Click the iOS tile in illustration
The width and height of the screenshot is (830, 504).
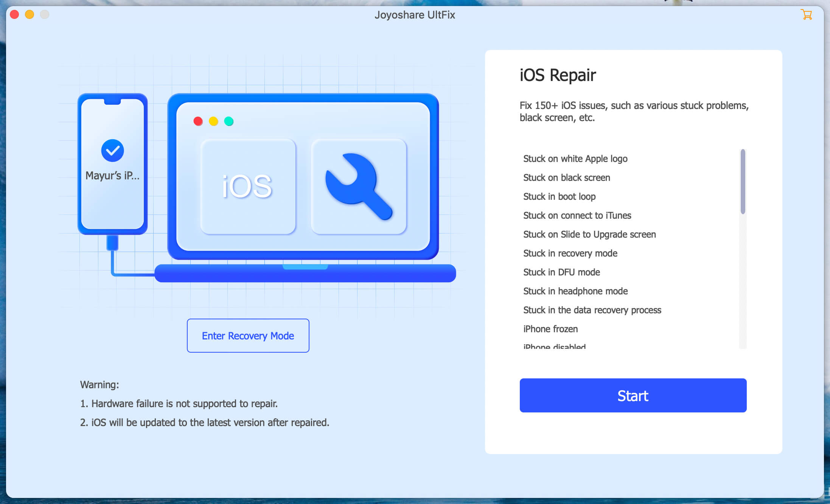click(248, 186)
